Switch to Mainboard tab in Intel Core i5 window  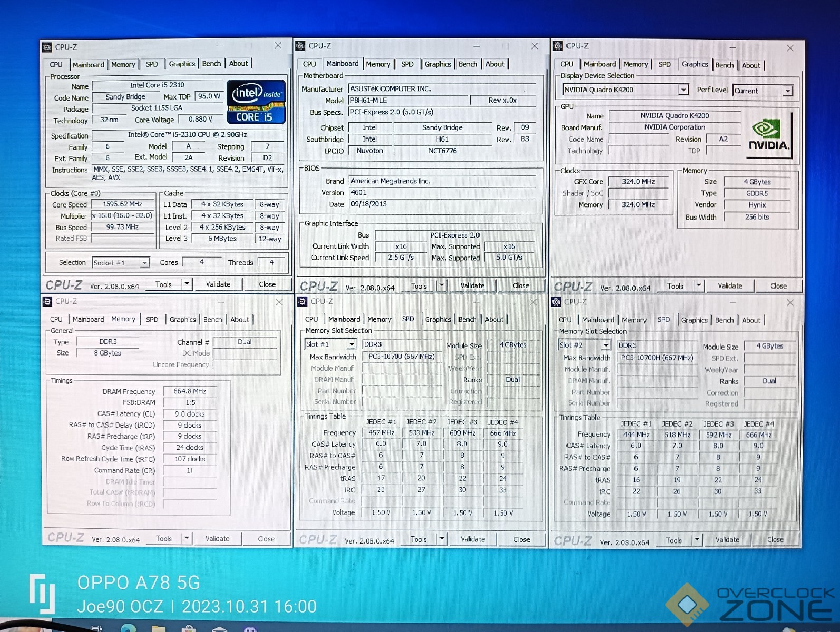point(88,65)
